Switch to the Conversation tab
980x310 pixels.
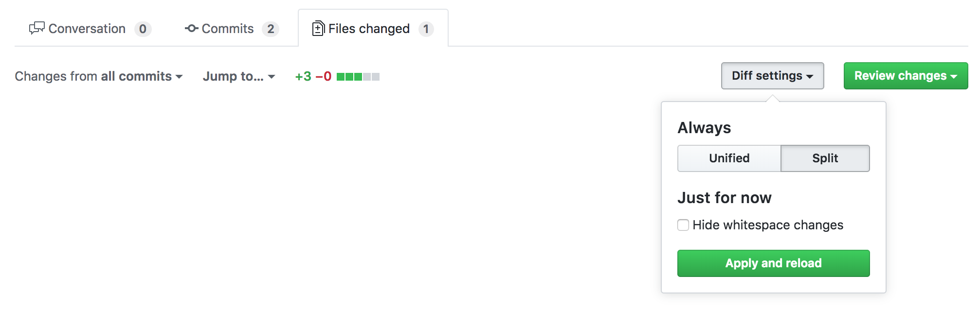coord(87,29)
